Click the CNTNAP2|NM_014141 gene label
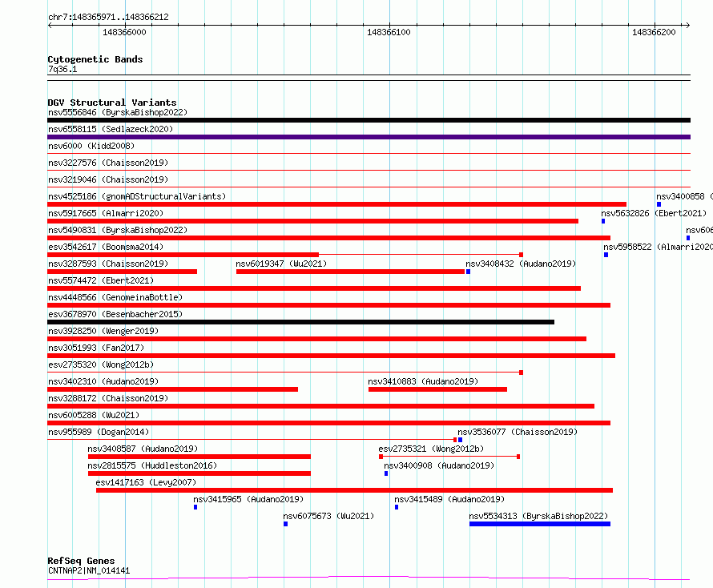 tap(89, 570)
